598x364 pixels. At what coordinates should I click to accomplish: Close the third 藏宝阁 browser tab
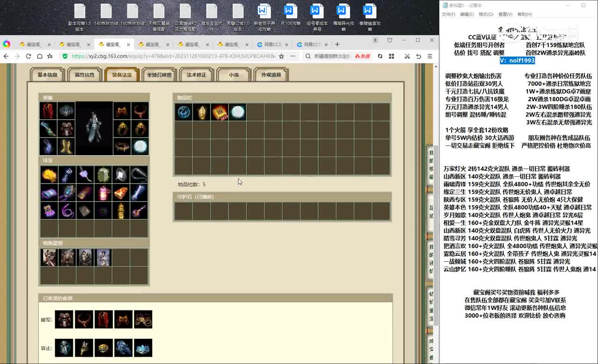click(x=128, y=44)
